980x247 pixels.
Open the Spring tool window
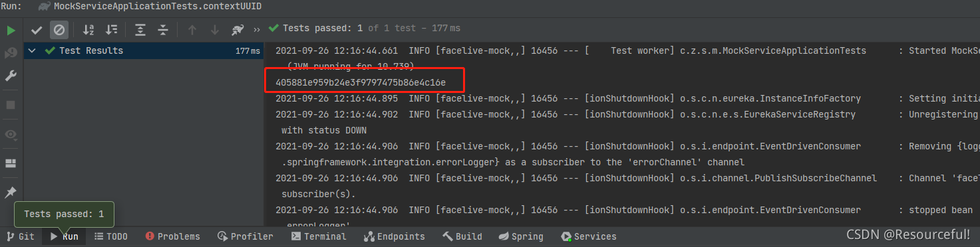click(x=521, y=236)
